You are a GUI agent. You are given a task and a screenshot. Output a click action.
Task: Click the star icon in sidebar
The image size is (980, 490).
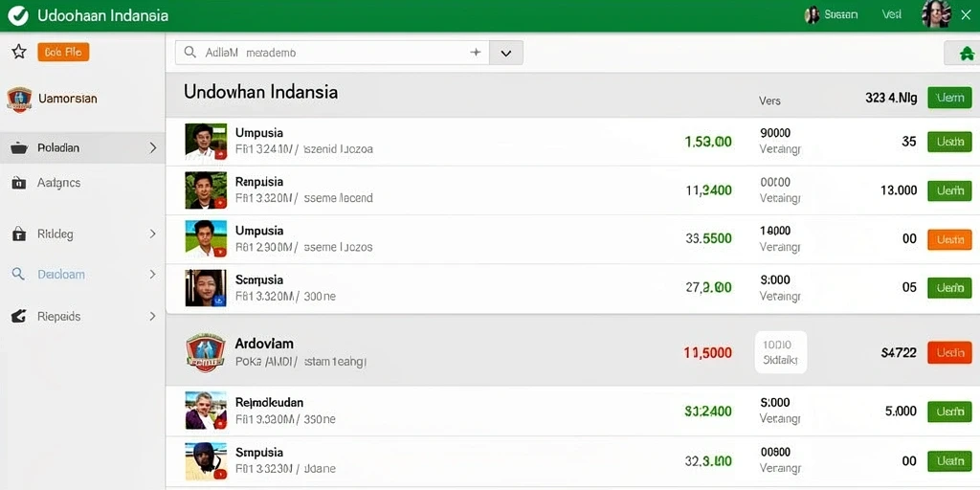[x=19, y=52]
